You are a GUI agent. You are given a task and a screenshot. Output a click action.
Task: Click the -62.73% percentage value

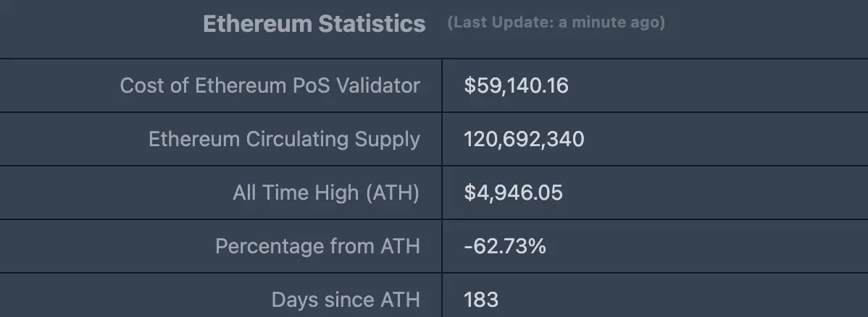(505, 246)
